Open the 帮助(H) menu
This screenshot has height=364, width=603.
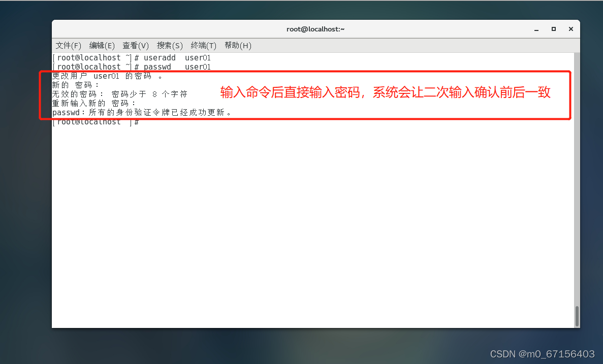[238, 45]
